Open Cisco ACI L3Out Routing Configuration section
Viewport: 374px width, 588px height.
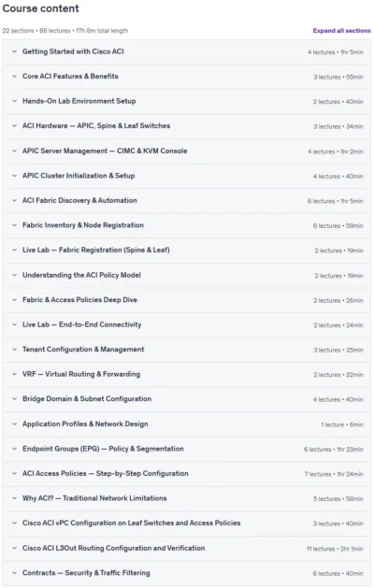coord(186,548)
